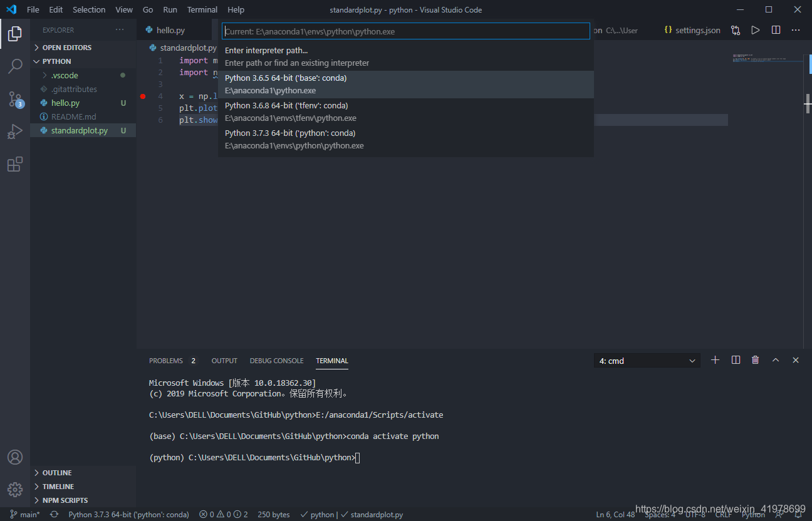The image size is (812, 521).
Task: Switch to the Problems panel tab
Action: tap(172, 361)
